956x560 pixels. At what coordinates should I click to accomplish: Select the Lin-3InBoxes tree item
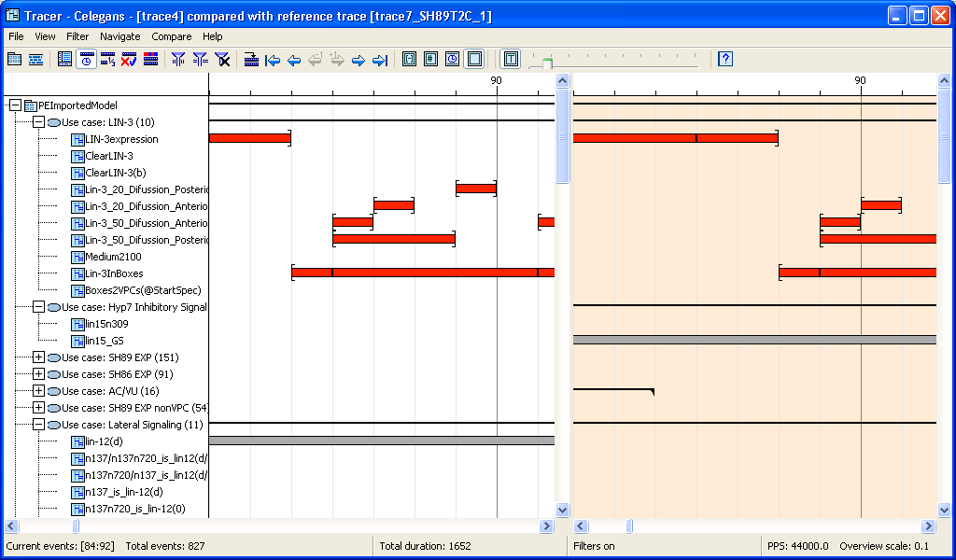pyautogui.click(x=114, y=273)
